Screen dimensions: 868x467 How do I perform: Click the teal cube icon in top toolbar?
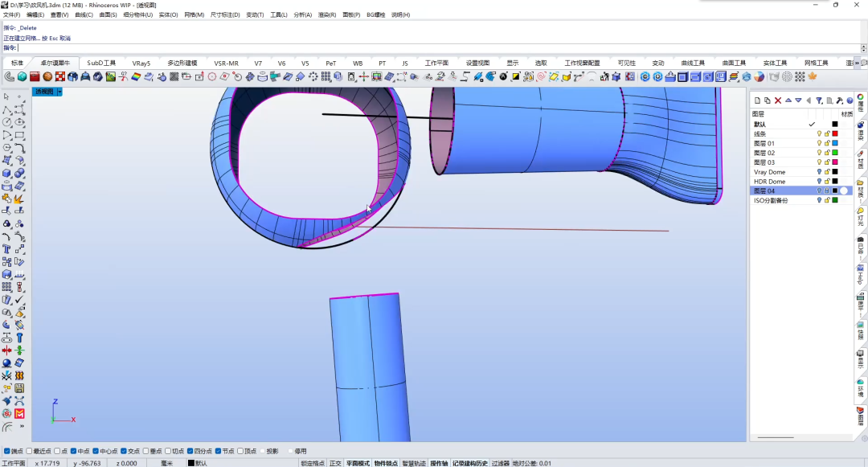(x=23, y=77)
